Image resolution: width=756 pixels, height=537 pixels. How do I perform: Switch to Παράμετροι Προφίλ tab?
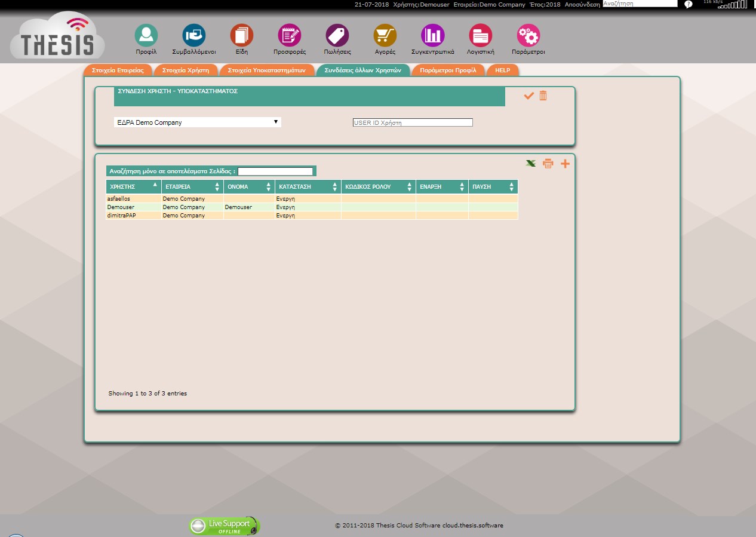pyautogui.click(x=448, y=70)
